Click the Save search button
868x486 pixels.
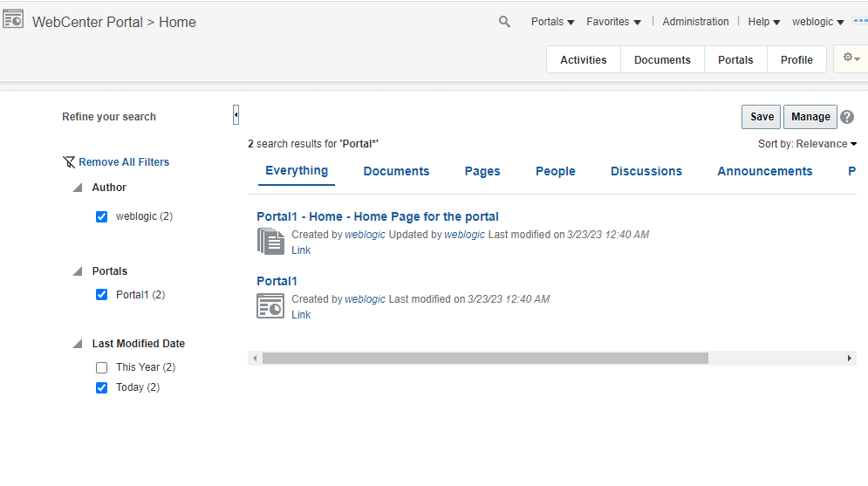pyautogui.click(x=762, y=117)
